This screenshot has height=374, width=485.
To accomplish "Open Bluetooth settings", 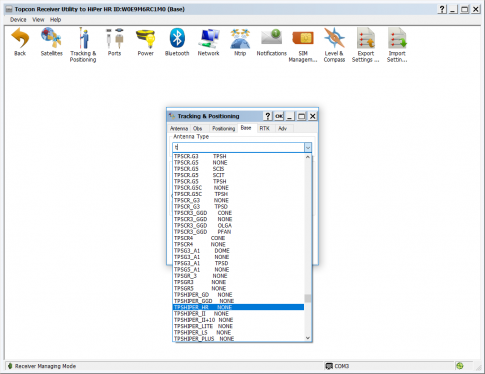I will coord(177,39).
